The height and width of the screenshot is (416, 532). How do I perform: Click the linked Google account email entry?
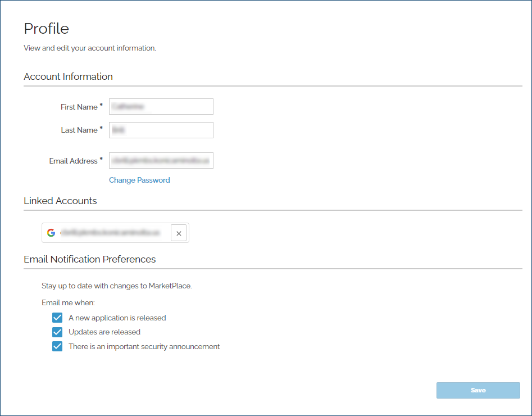[x=110, y=232]
